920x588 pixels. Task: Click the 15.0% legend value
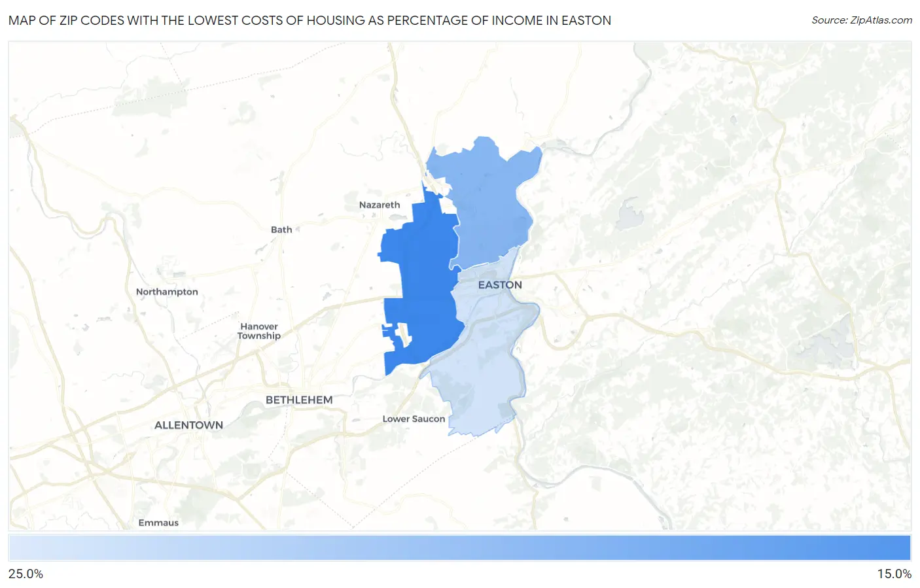pos(894,574)
